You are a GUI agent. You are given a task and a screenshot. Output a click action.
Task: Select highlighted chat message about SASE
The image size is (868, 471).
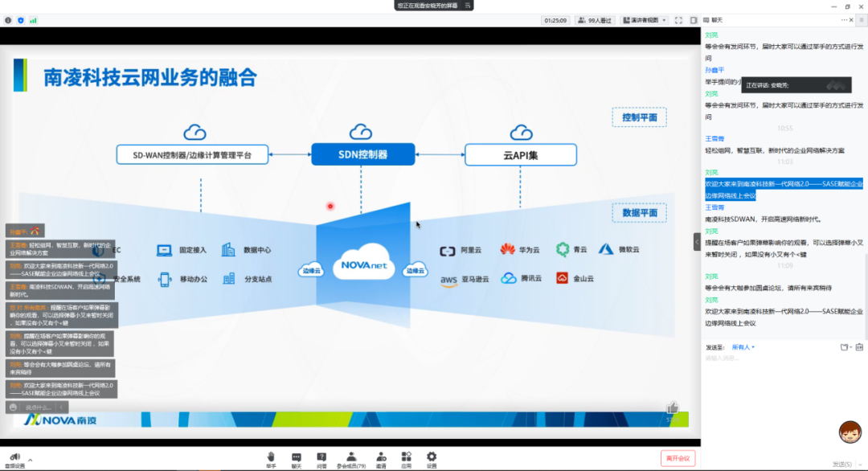784,190
